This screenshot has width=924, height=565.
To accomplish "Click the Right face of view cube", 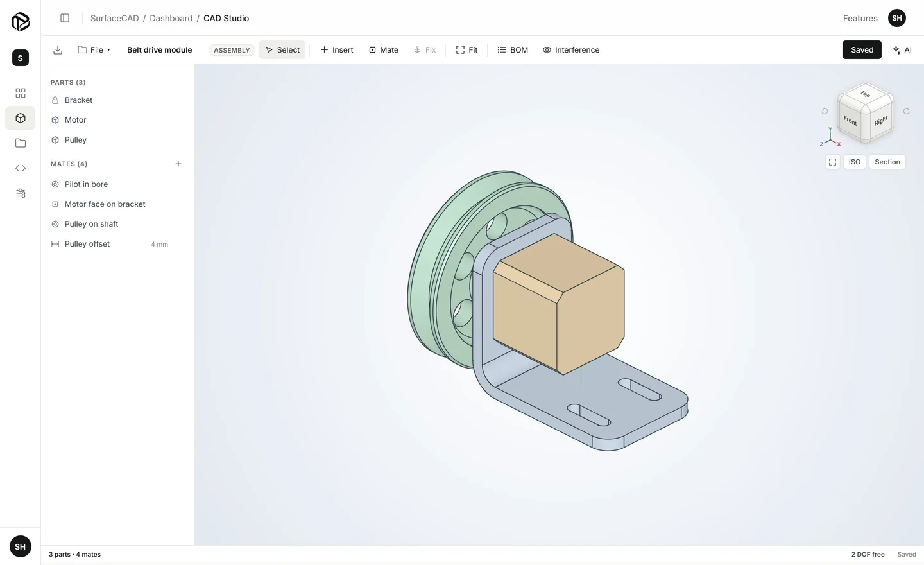I will click(x=881, y=121).
